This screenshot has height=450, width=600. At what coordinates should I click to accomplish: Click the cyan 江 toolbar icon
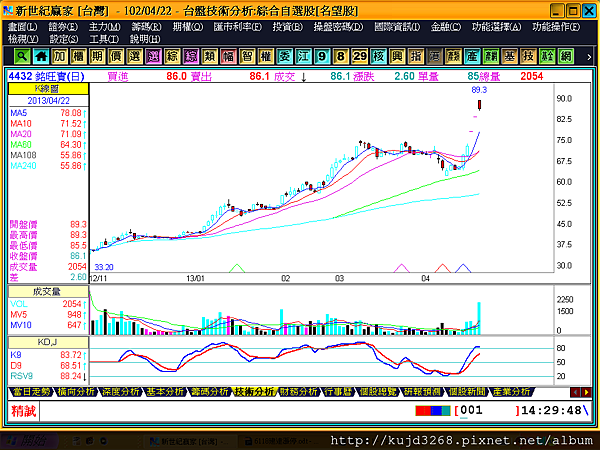pyautogui.click(x=303, y=57)
